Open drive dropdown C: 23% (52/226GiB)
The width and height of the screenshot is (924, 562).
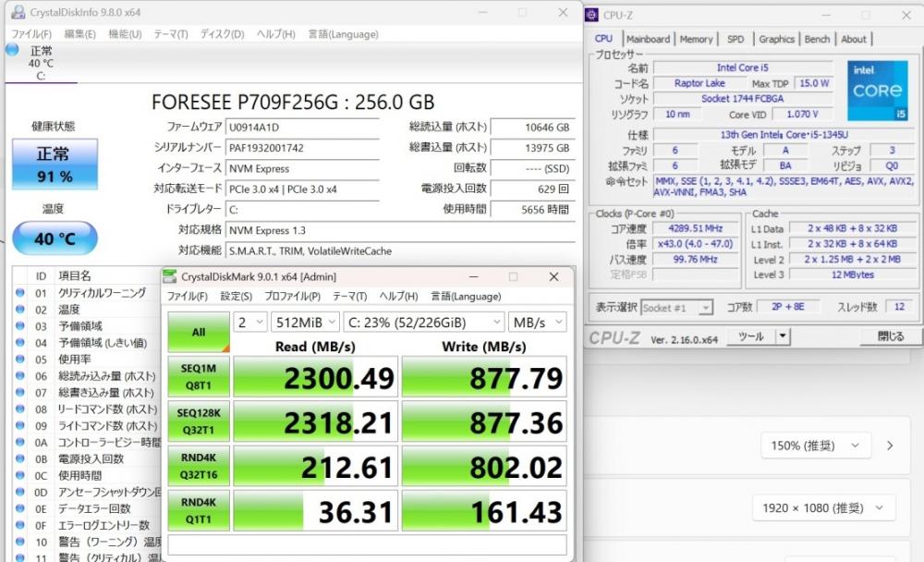[x=424, y=323]
